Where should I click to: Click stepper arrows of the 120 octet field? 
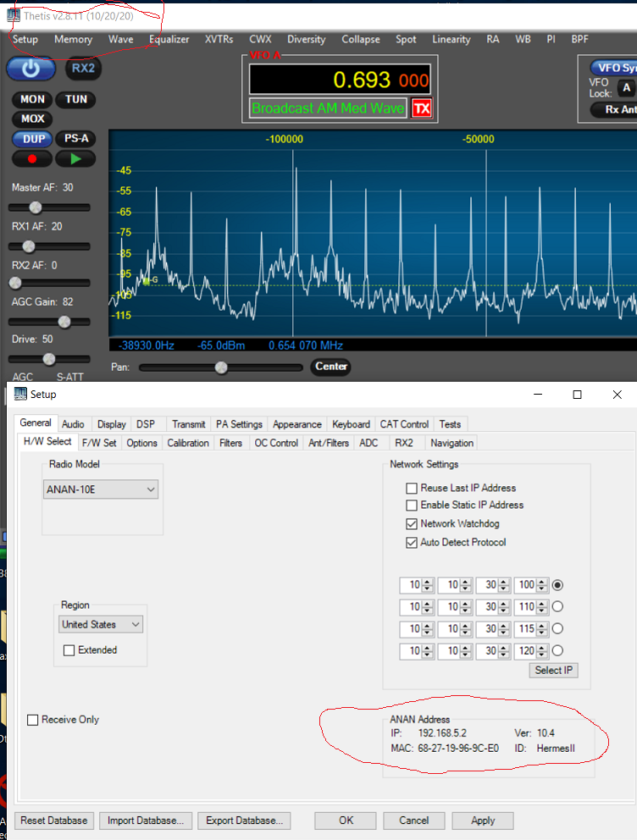pyautogui.click(x=541, y=651)
